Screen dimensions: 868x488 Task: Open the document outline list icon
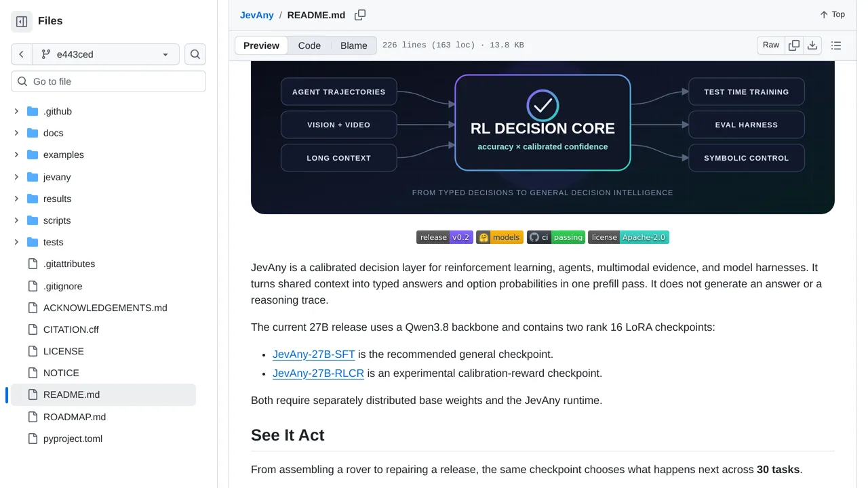pos(836,45)
